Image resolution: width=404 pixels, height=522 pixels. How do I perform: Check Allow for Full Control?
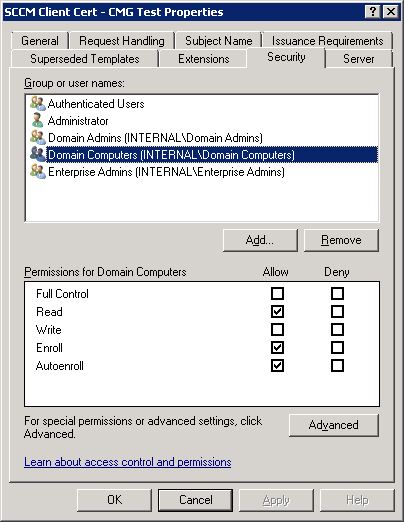click(277, 294)
